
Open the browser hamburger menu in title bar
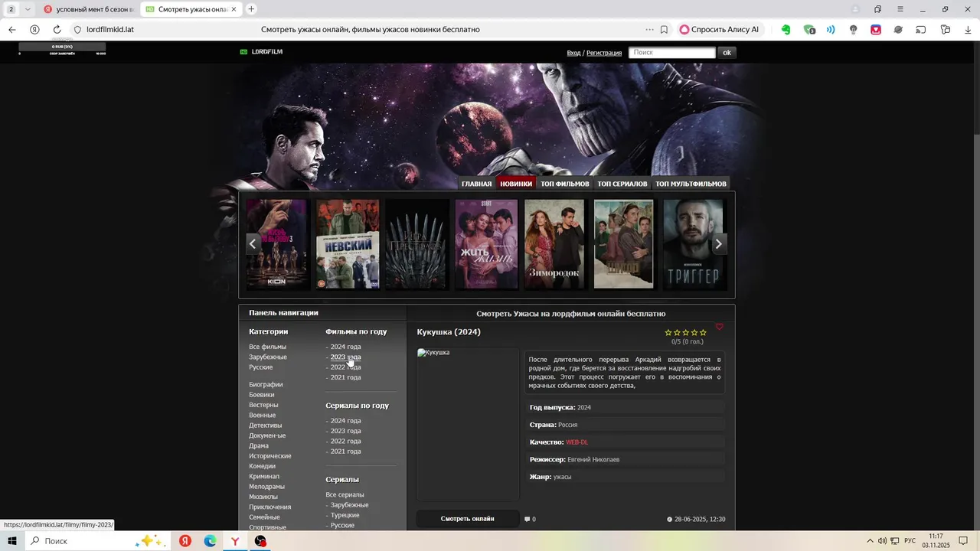pyautogui.click(x=900, y=9)
